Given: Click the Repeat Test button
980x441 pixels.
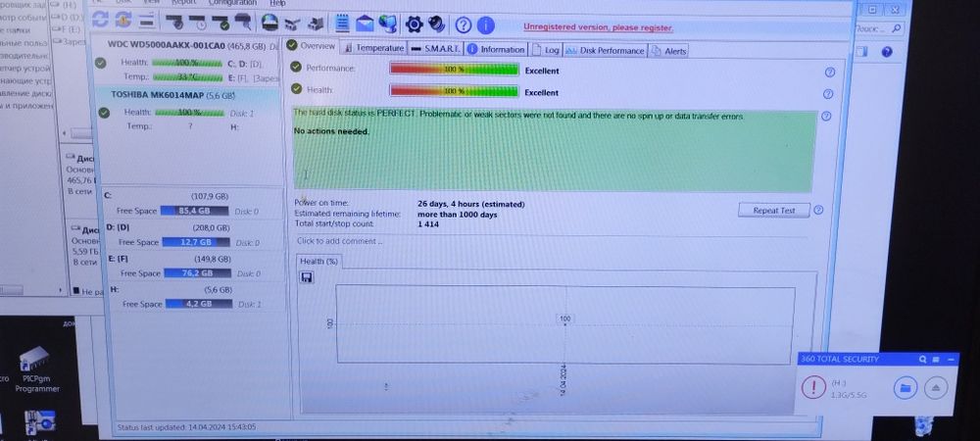Looking at the screenshot, I should 774,211.
